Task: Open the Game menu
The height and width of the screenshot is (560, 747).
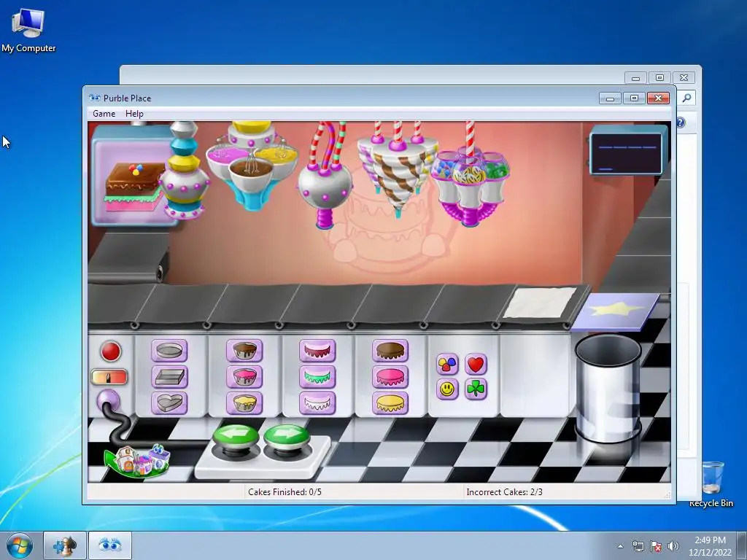Action: pyautogui.click(x=104, y=113)
